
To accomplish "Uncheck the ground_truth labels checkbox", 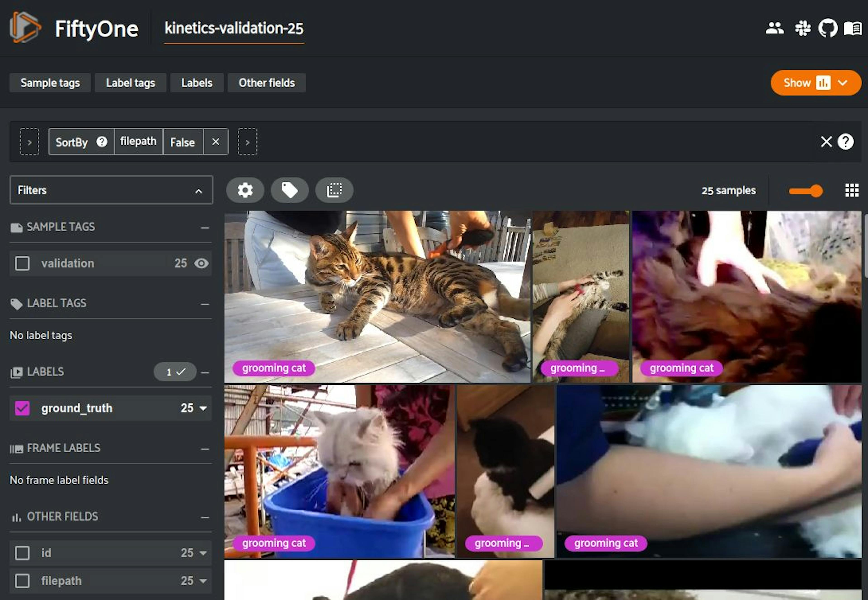I will [22, 408].
